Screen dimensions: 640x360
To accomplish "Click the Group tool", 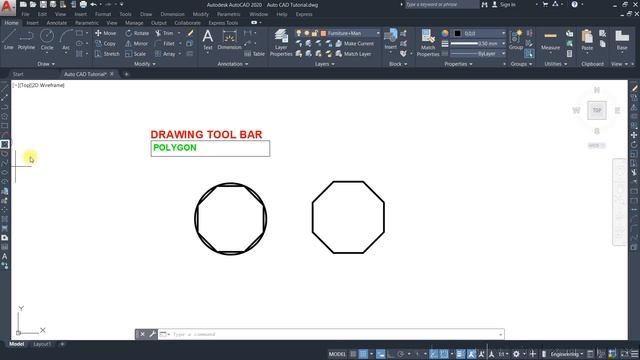I will click(516, 40).
